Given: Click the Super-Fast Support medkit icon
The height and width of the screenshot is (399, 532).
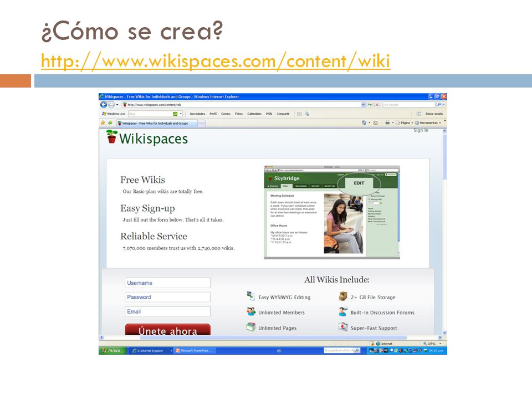Looking at the screenshot, I should tap(343, 327).
